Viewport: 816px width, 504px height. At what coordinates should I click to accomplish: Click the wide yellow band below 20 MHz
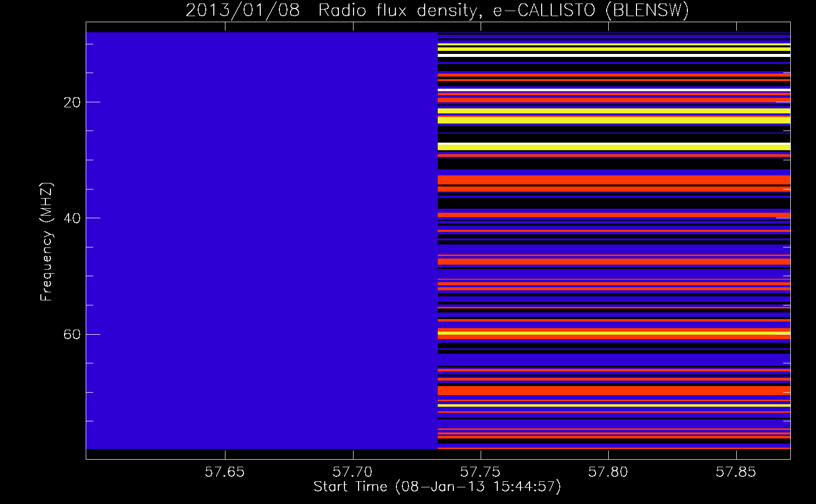coord(614,120)
